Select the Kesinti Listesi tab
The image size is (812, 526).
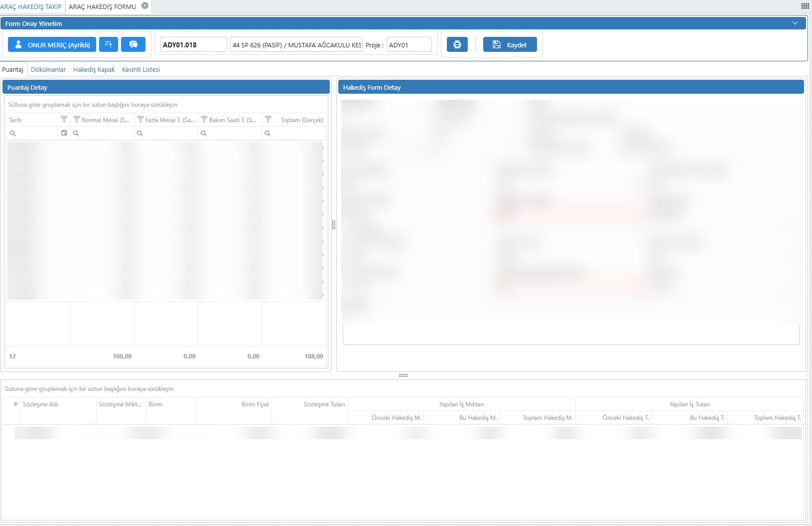click(140, 69)
